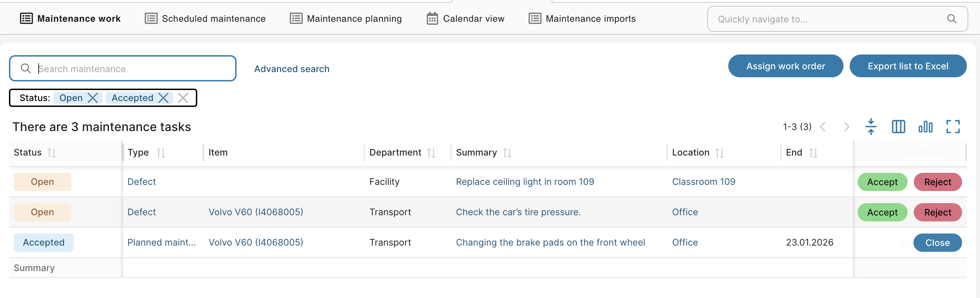Accept the ceiling light replacement task

(882, 182)
